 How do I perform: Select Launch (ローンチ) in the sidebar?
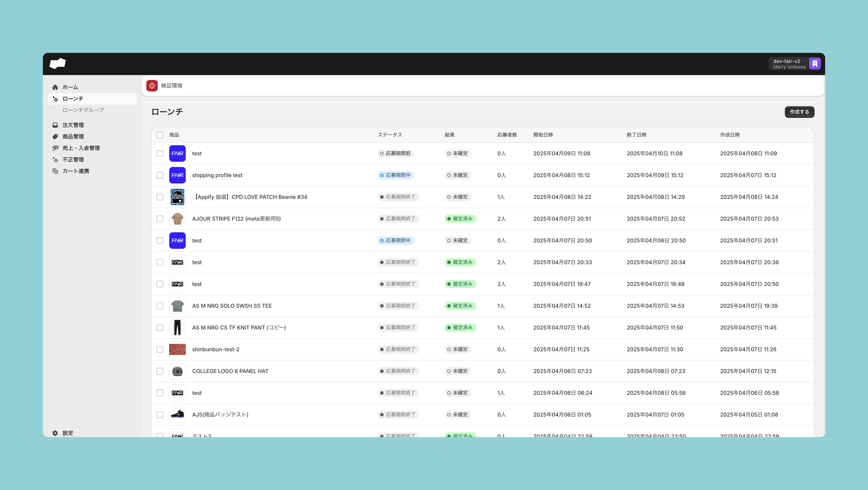point(73,99)
